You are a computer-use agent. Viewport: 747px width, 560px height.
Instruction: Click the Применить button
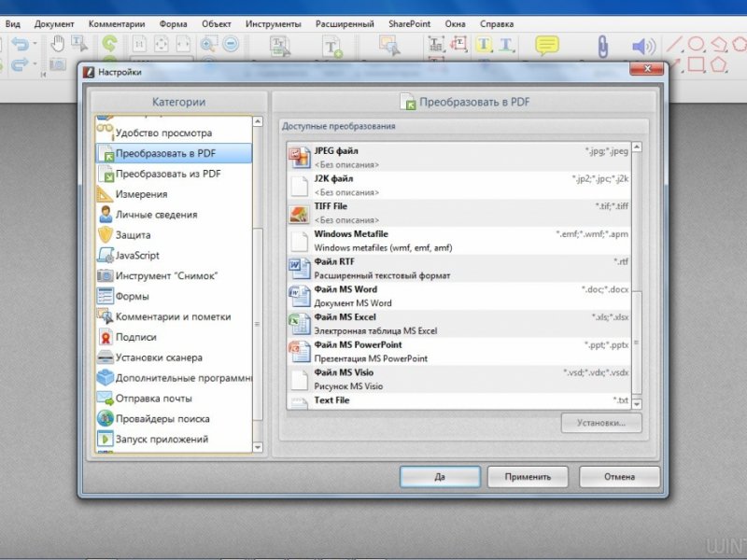pyautogui.click(x=528, y=477)
